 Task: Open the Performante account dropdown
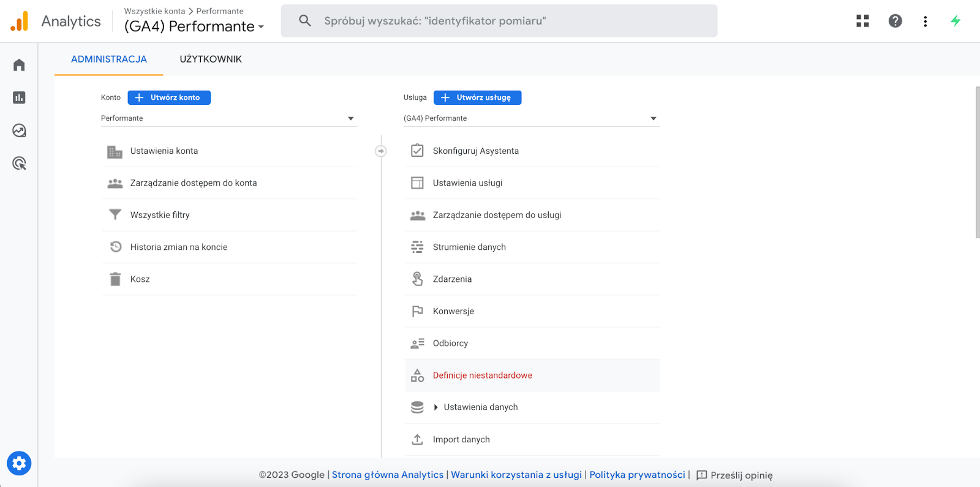[x=228, y=118]
